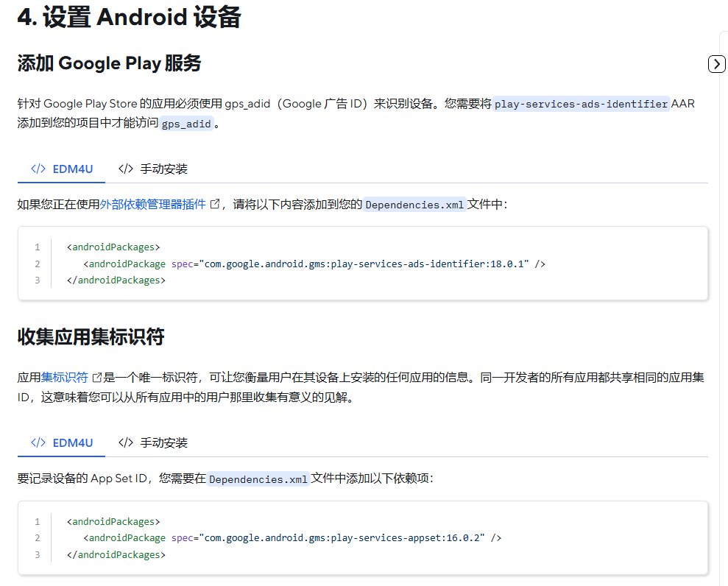Screen dimensions: 728x586
Task: Select the EDM4U tab under 收集应用集标识符
Action: pyautogui.click(x=62, y=443)
